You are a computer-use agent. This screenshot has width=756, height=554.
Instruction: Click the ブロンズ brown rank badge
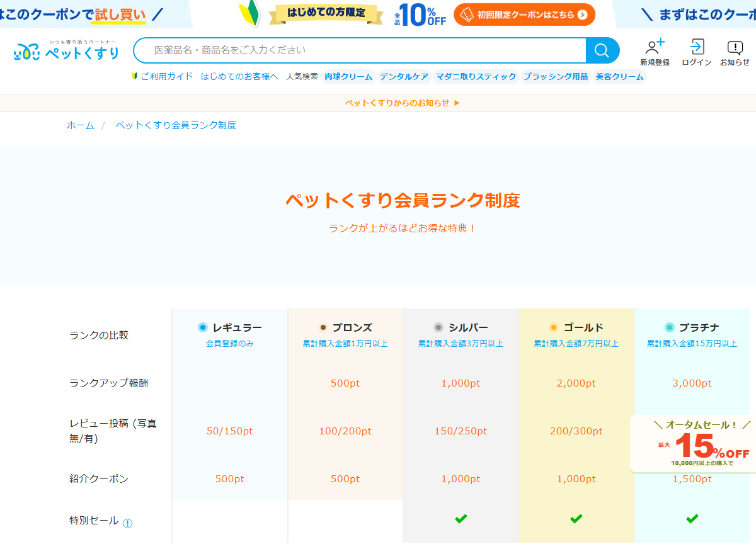pos(323,327)
